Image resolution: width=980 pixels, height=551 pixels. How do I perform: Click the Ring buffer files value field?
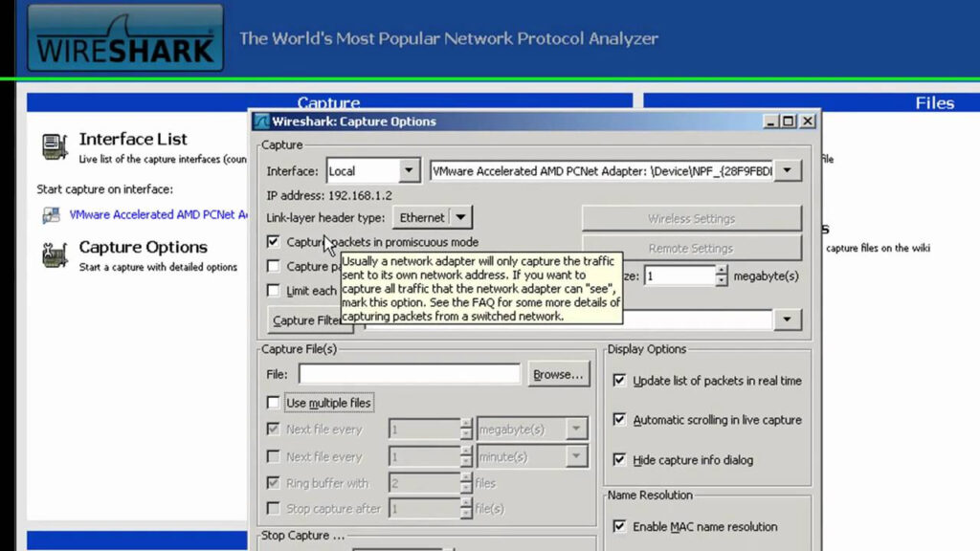424,483
